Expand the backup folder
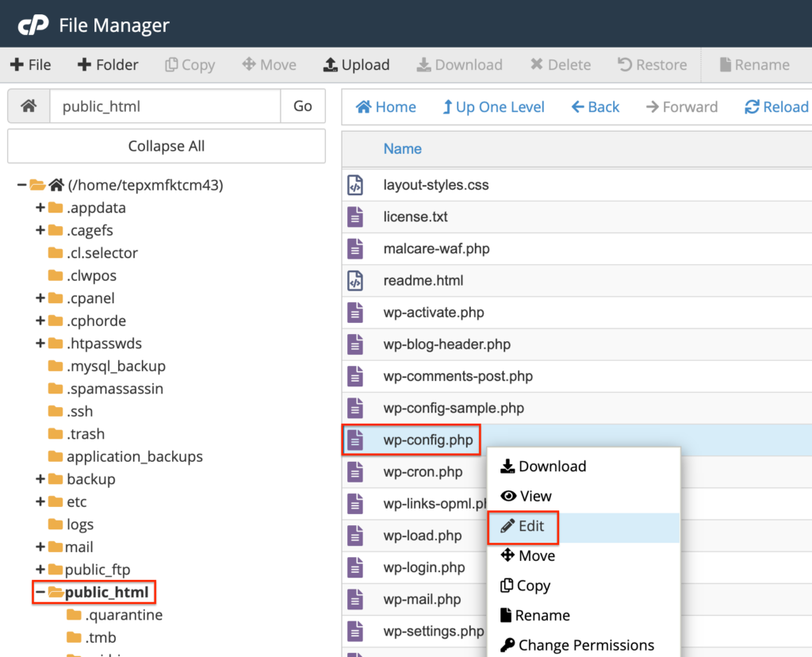This screenshot has height=657, width=812. click(40, 478)
